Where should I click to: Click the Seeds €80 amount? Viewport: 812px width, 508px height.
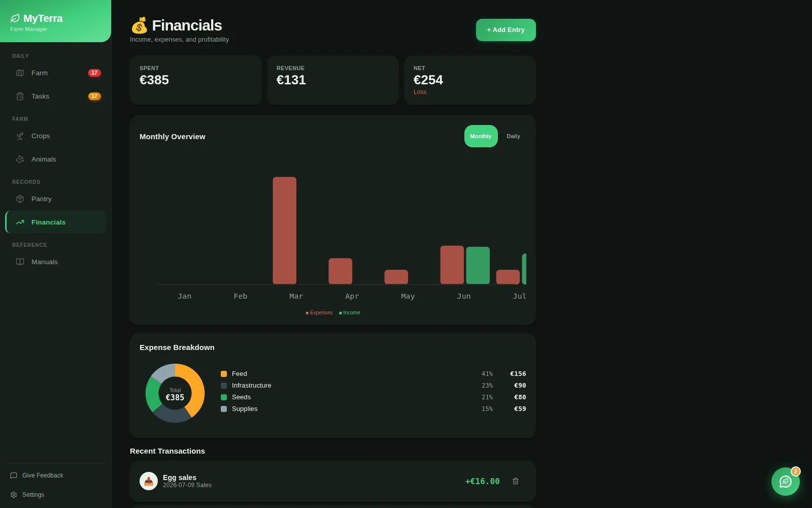point(520,397)
